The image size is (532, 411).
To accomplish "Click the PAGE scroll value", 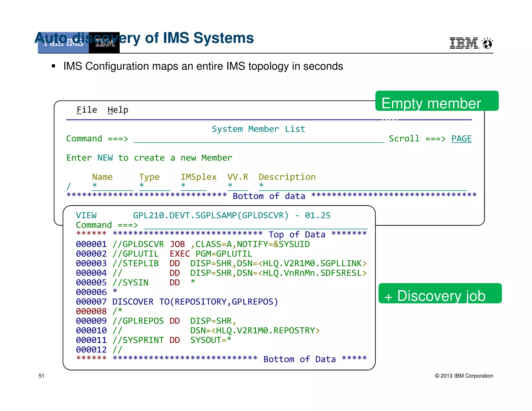I will (461, 139).
